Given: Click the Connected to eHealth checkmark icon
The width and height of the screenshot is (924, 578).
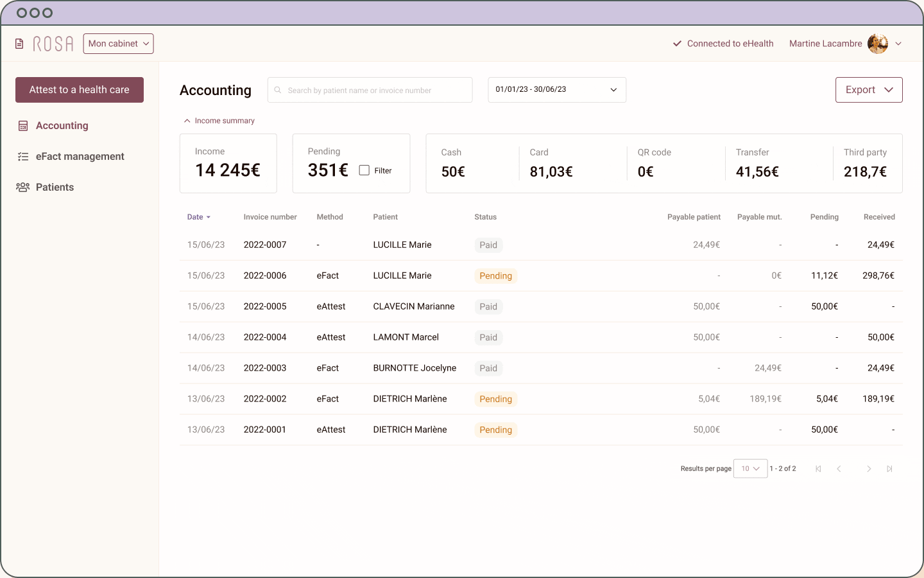Looking at the screenshot, I should click(x=677, y=44).
